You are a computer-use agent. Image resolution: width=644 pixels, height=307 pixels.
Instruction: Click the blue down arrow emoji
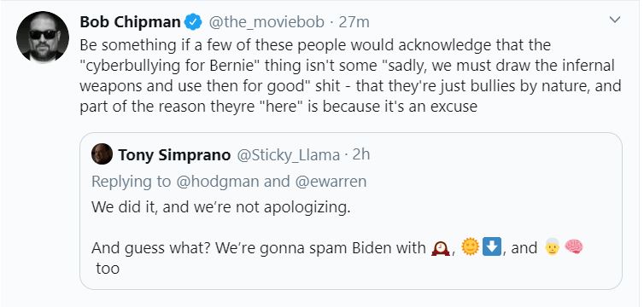tap(492, 247)
